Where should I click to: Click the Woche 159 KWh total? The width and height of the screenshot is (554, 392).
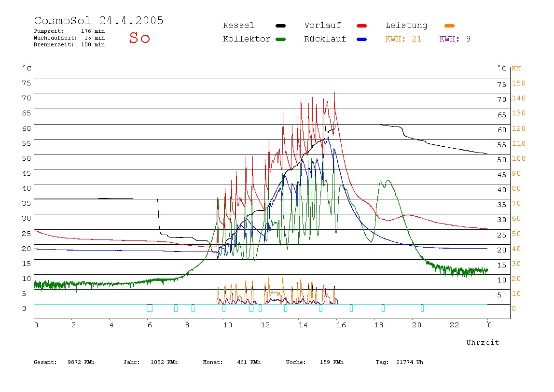[x=315, y=362]
